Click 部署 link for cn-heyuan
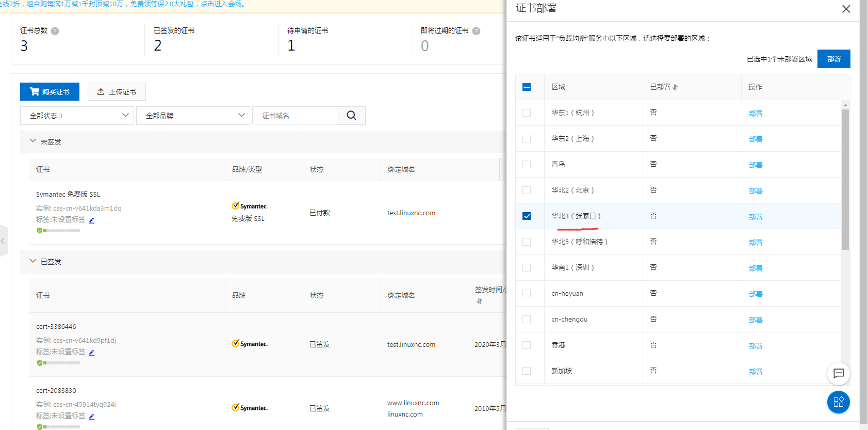Image resolution: width=868 pixels, height=430 pixels. (756, 294)
